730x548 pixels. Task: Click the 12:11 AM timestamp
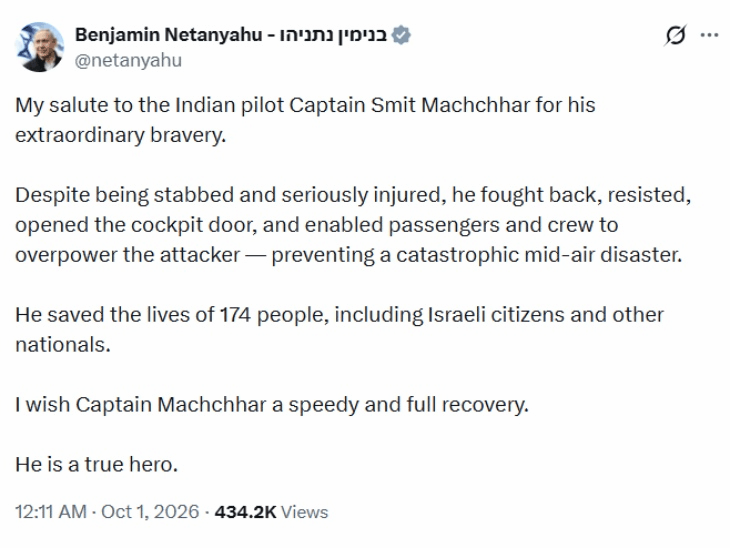[51, 512]
